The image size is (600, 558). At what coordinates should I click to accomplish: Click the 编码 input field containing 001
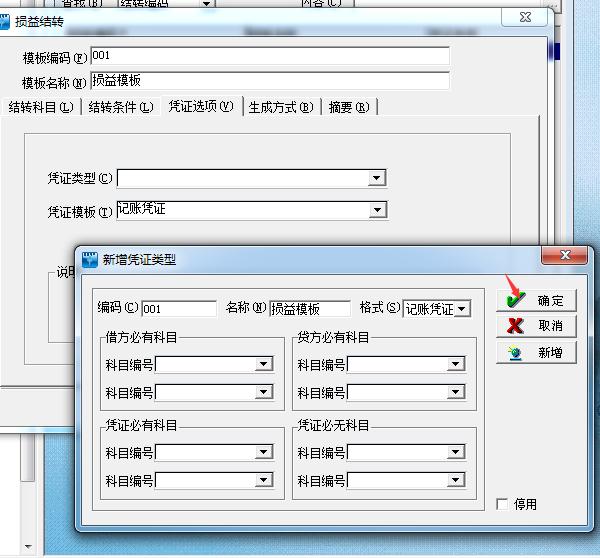pos(179,308)
